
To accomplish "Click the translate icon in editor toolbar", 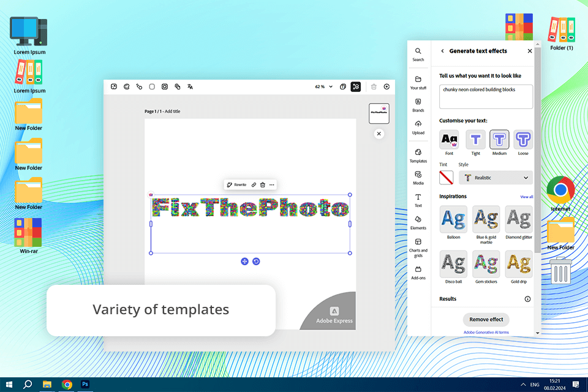I will tap(190, 86).
